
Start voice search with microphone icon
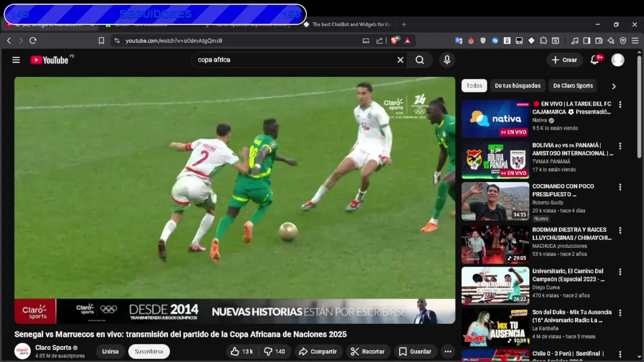click(447, 60)
